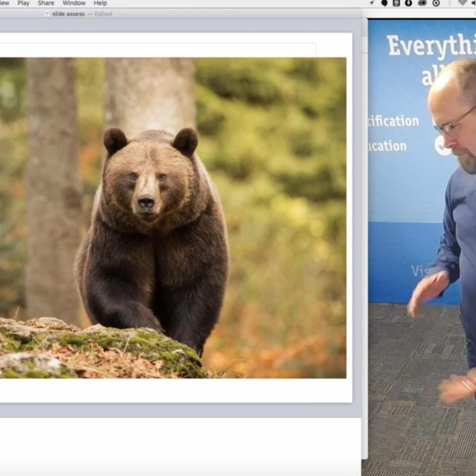The image size is (476, 476).
Task: Click the black speech bubble menu bar icon
Action: (385, 3)
